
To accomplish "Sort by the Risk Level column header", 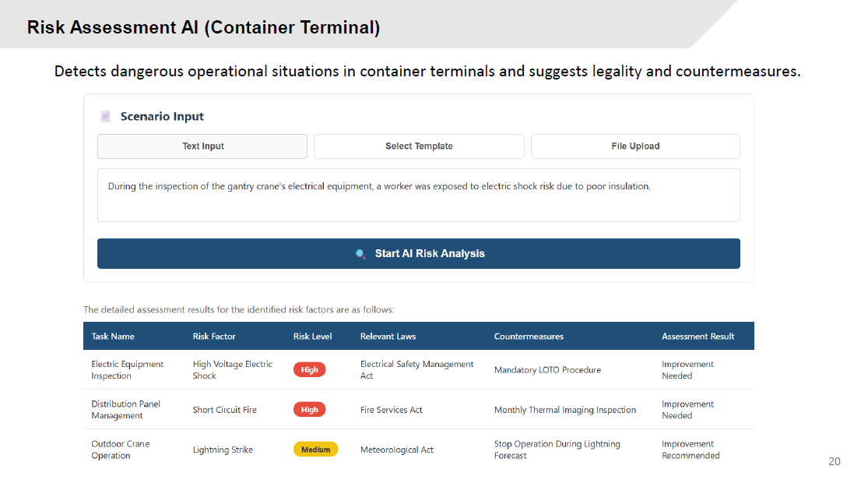I will pyautogui.click(x=312, y=337).
